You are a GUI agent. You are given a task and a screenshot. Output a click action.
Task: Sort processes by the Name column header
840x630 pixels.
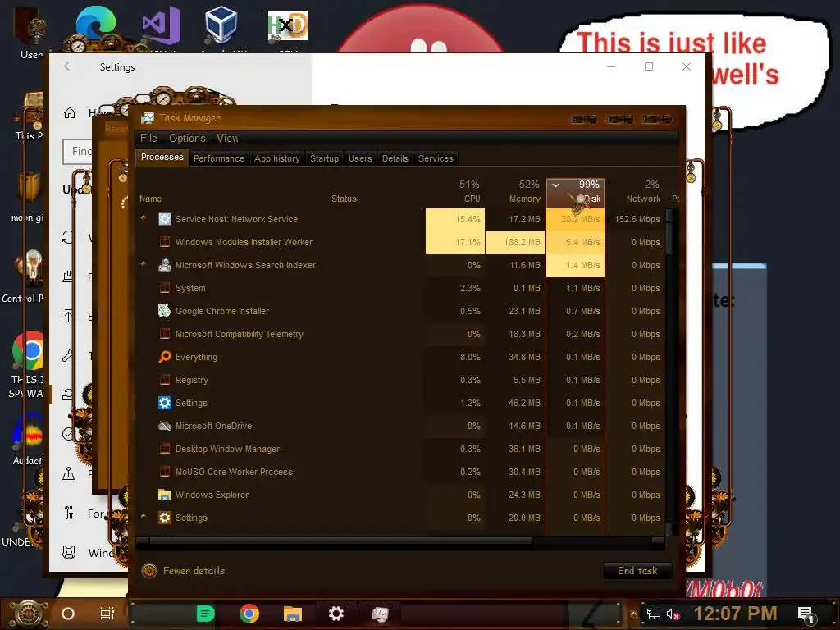151,199
